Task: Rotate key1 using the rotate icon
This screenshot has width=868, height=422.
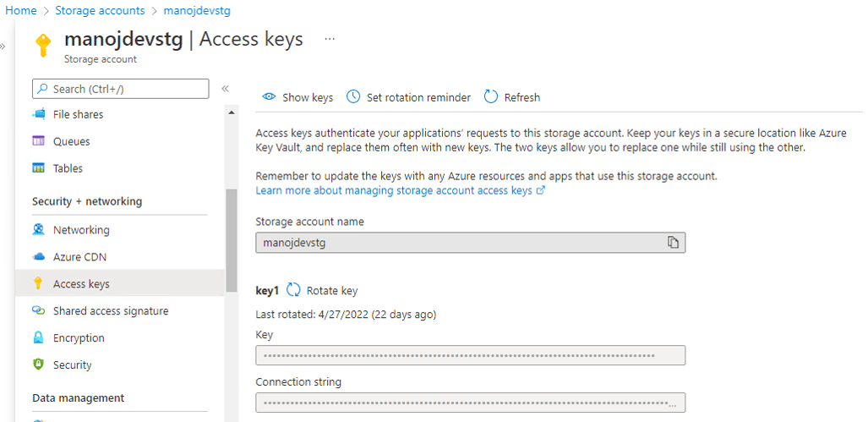Action: tap(294, 290)
